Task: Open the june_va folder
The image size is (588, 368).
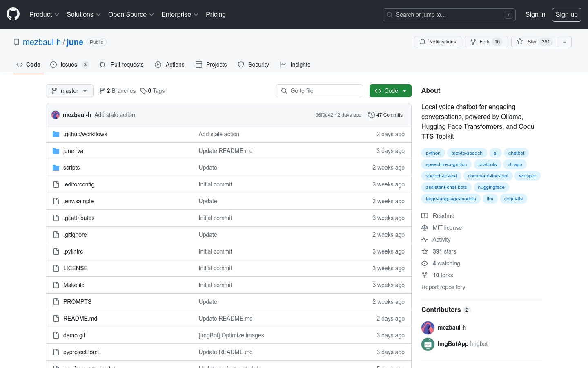Action: tap(73, 151)
